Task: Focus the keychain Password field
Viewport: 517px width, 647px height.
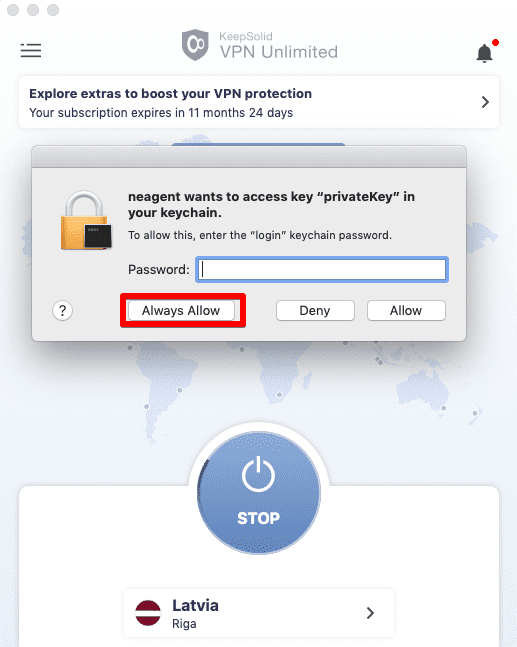Action: click(x=322, y=269)
